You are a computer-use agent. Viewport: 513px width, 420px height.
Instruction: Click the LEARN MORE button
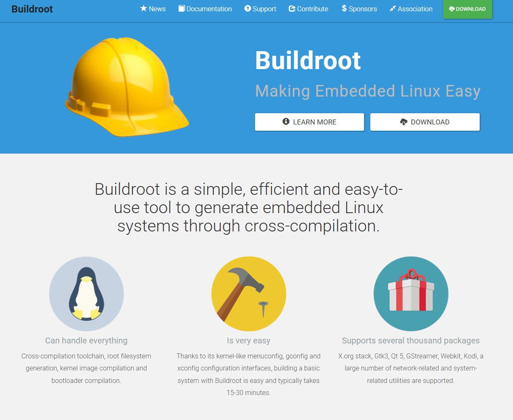310,122
